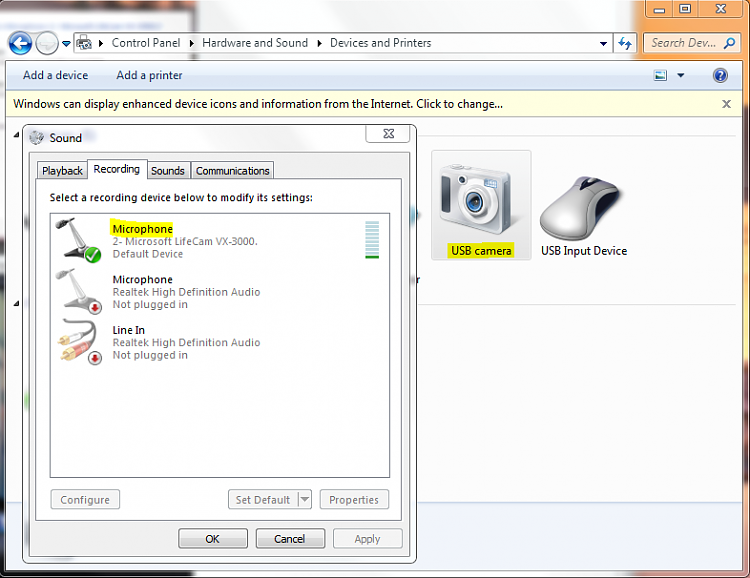This screenshot has height=578, width=750.
Task: Confirm with the OK button
Action: (213, 539)
